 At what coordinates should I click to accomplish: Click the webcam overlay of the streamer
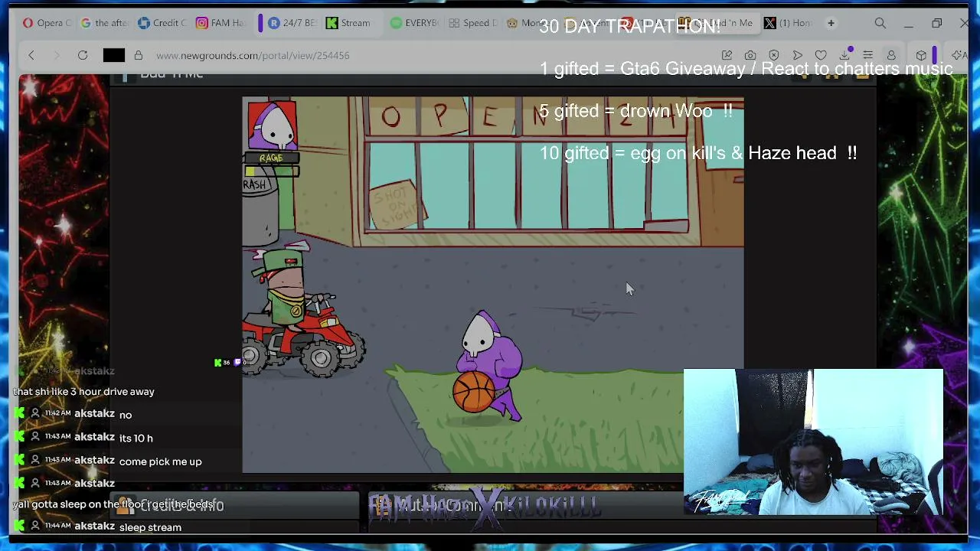pyautogui.click(x=813, y=442)
